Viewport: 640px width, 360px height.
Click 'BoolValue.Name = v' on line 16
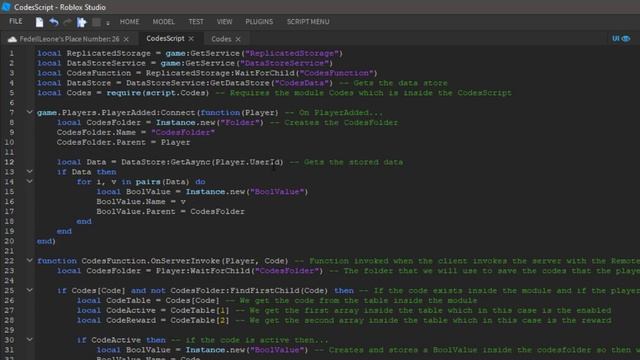(x=141, y=202)
